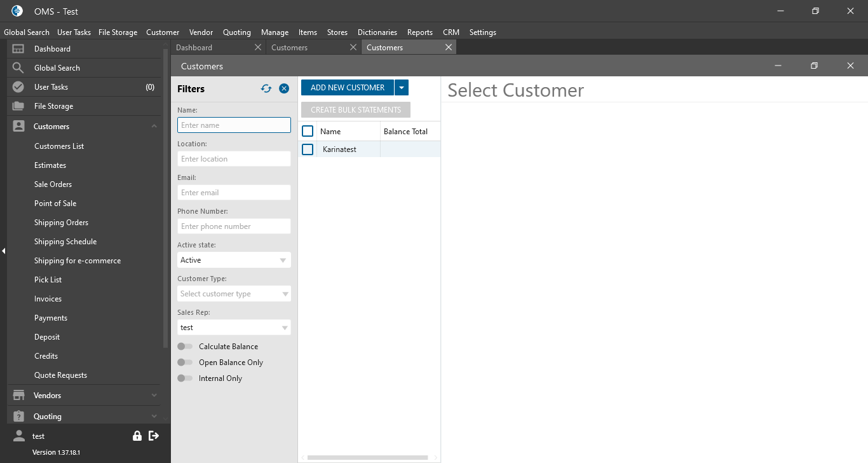Image resolution: width=868 pixels, height=463 pixels.
Task: Switch to the Dashboard tab
Action: [x=194, y=48]
